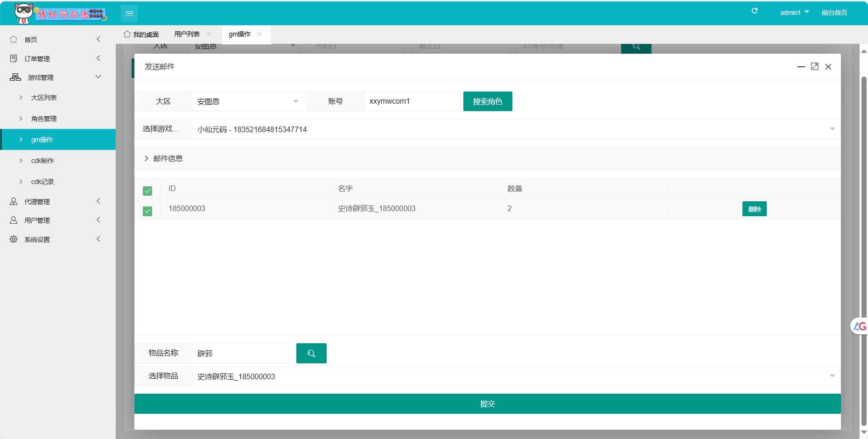Viewport: 868px width, 439px height.
Task: Open 角色管理 in sidebar
Action: coord(58,119)
